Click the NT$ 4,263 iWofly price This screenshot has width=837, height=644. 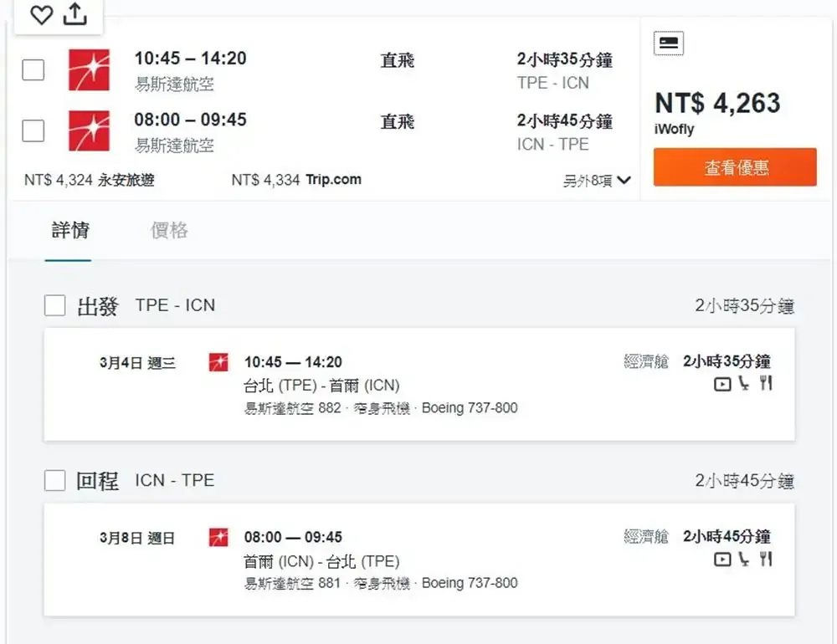click(x=717, y=104)
